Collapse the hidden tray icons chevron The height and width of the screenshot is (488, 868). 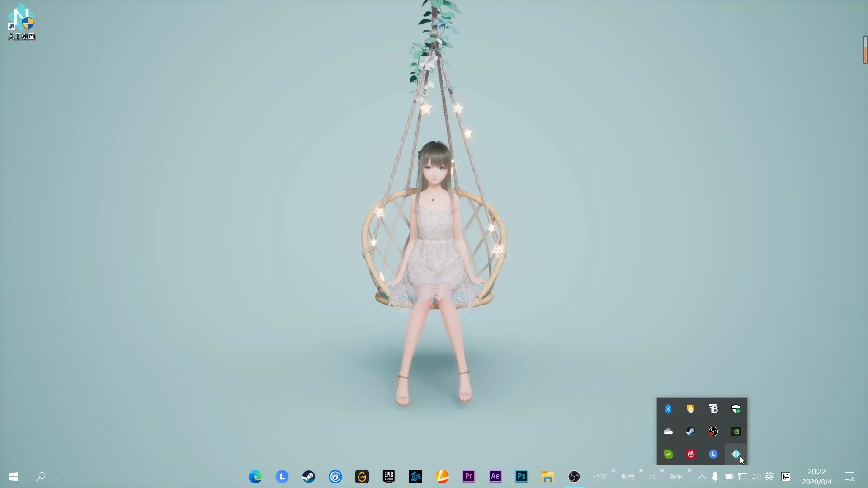point(702,477)
